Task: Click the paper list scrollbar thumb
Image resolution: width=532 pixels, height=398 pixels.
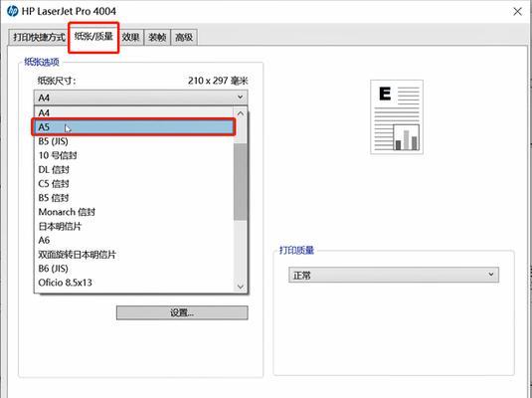Action: pos(241,182)
